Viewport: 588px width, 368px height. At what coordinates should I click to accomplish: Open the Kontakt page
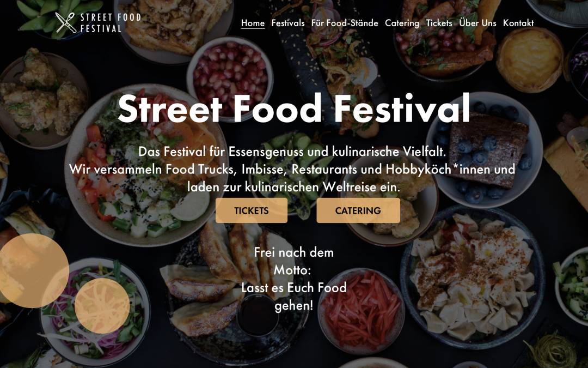519,23
